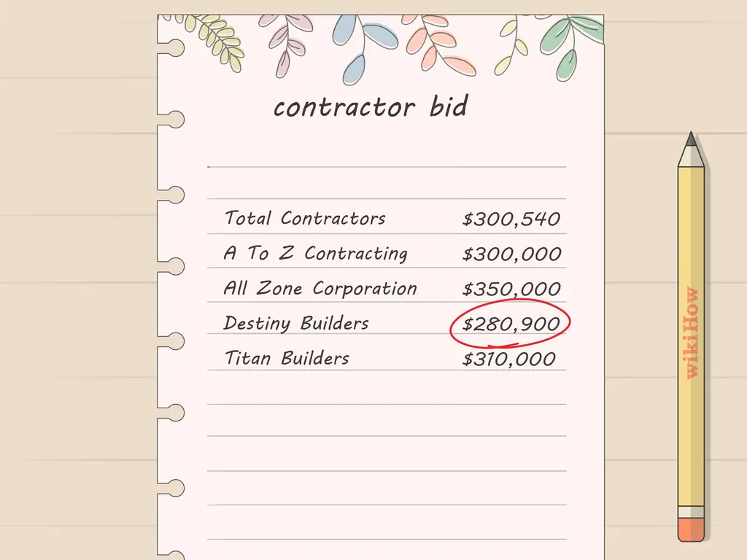Click the $300,540 bid amount

(x=511, y=219)
